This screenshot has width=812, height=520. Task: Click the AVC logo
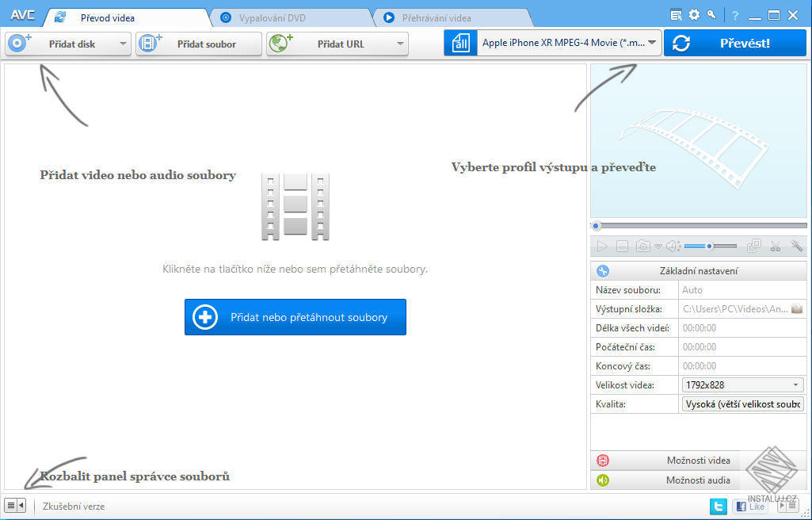pos(23,15)
